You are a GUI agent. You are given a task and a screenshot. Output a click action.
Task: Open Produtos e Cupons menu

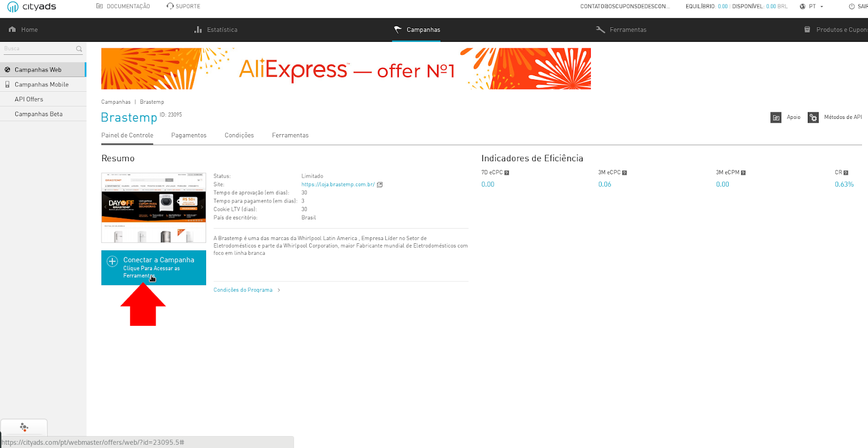(842, 30)
